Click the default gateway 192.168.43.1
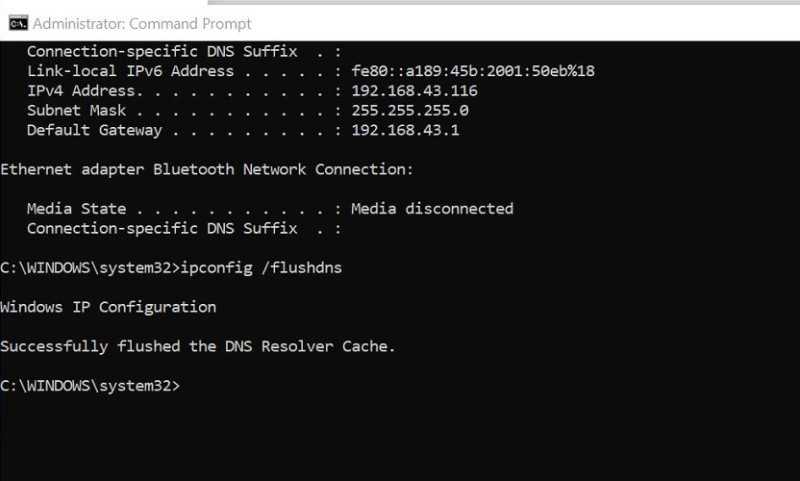 (405, 130)
